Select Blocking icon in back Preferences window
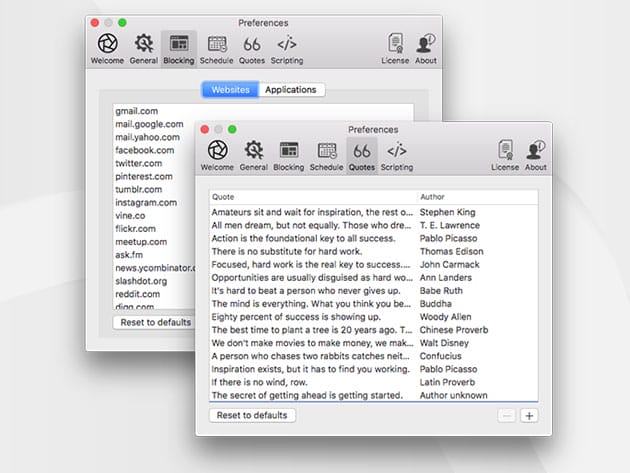The image size is (630, 473). pyautogui.click(x=179, y=49)
